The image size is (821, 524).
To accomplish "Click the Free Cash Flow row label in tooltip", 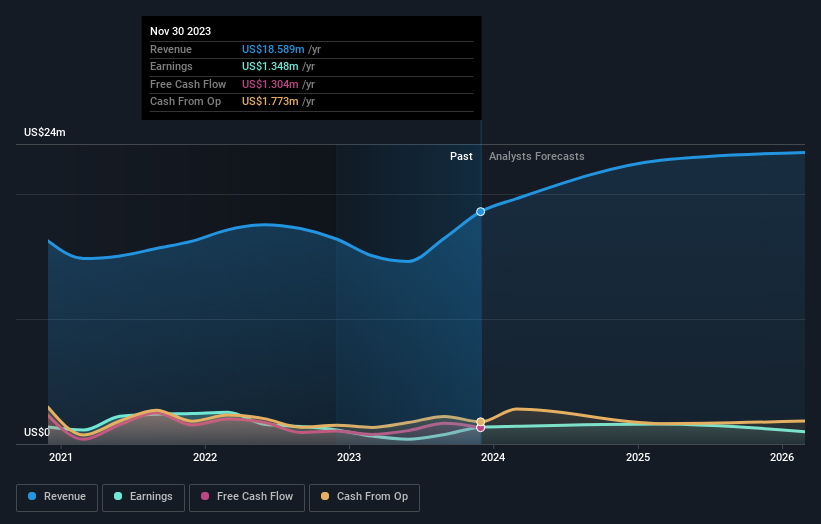I will coord(188,84).
